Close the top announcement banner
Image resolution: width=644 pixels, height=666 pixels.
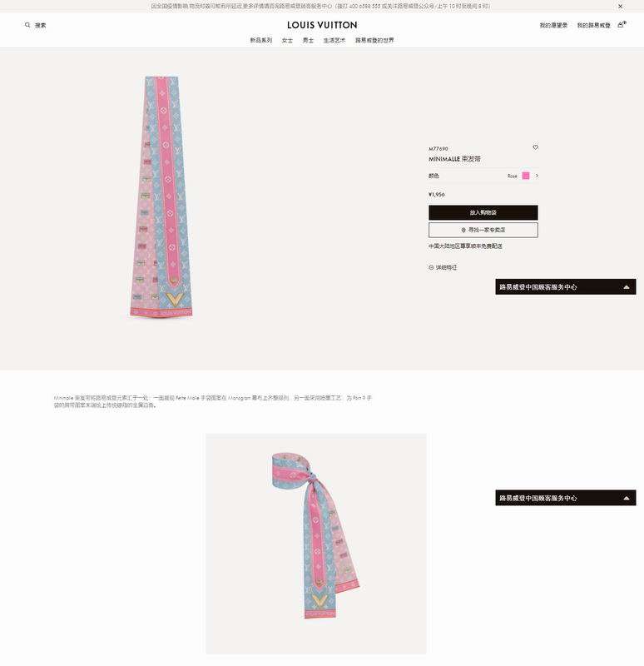[x=620, y=7]
